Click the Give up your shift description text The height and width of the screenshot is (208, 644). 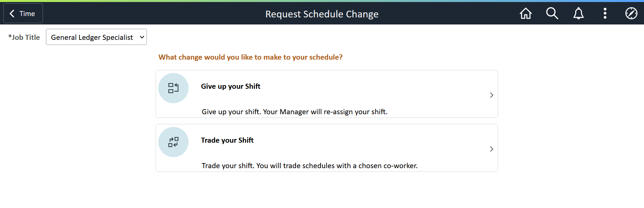point(294,112)
